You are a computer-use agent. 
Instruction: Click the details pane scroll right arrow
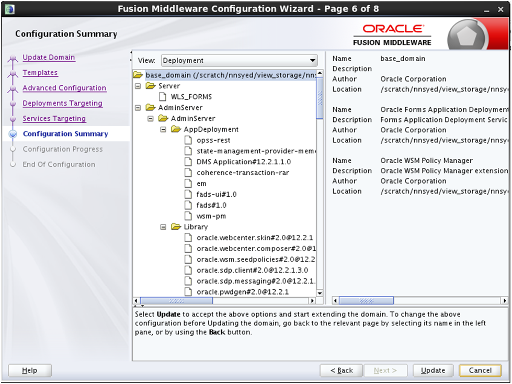pos(505,301)
